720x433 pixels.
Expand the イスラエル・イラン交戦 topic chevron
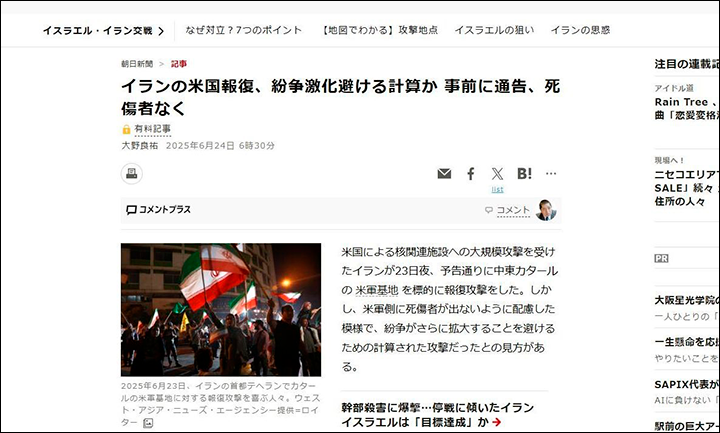(161, 31)
